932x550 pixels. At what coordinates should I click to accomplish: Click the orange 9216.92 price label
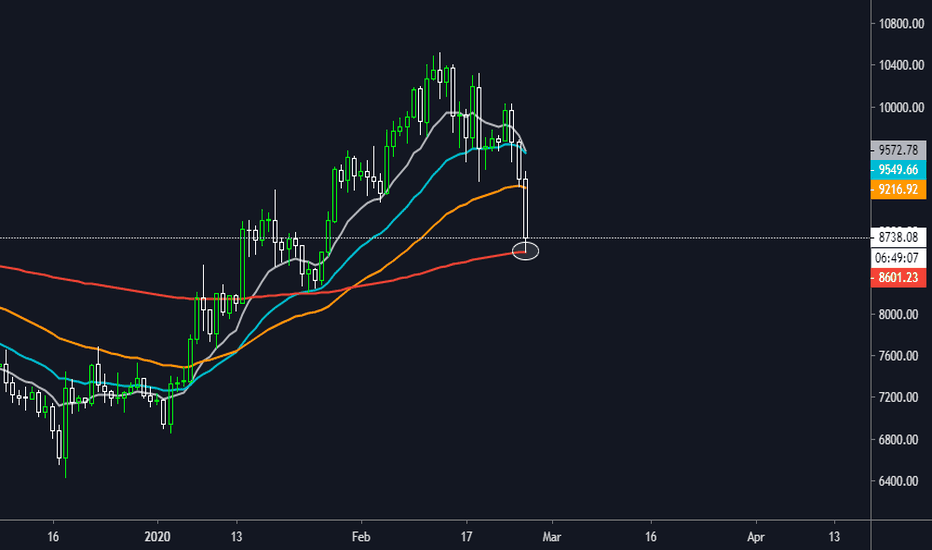coord(898,190)
